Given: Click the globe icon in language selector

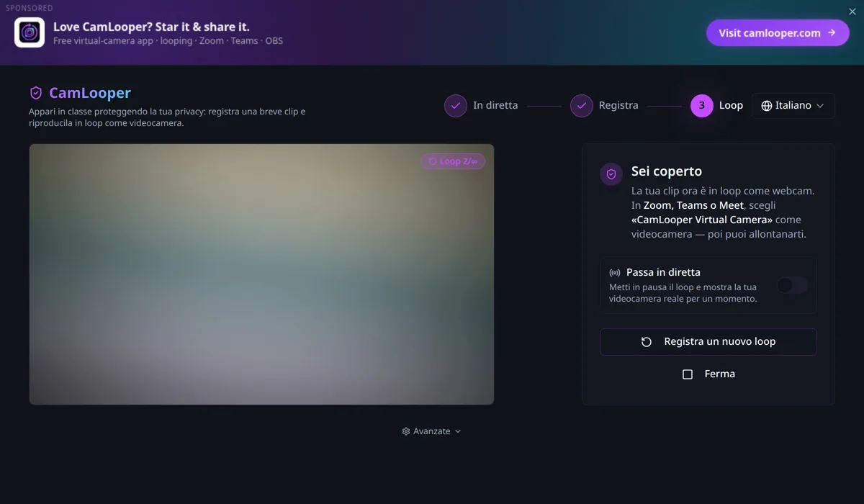Looking at the screenshot, I should click(x=767, y=106).
